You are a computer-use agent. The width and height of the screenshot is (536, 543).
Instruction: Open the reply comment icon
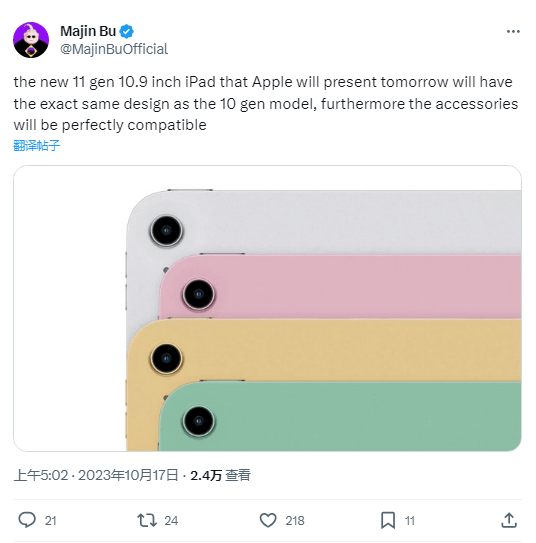pos(27,520)
